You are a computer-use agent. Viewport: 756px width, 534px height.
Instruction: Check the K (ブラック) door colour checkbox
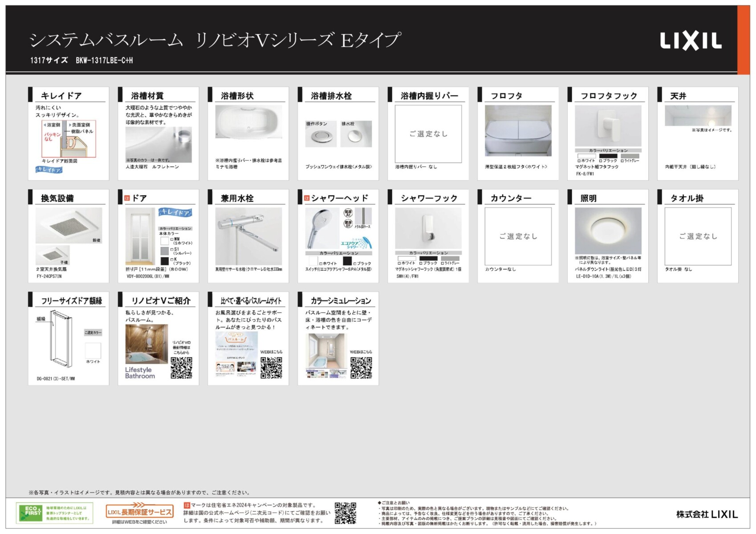pos(172,260)
